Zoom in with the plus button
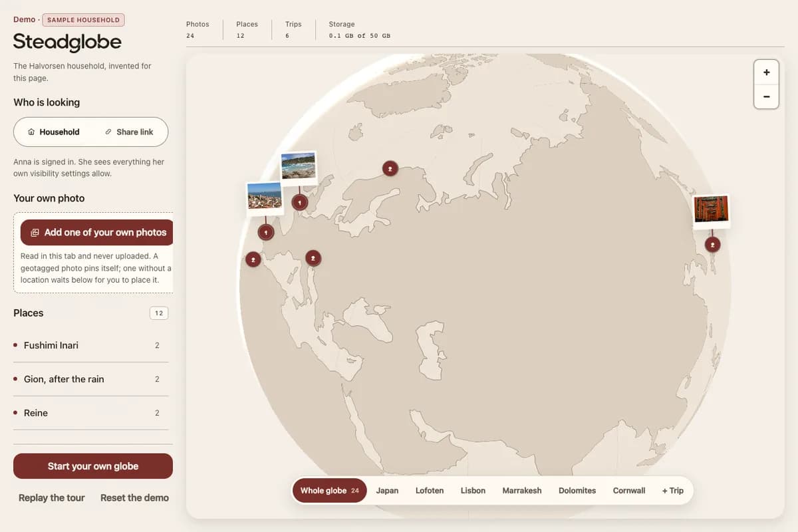Screen dimensions: 798x532 (x=766, y=72)
